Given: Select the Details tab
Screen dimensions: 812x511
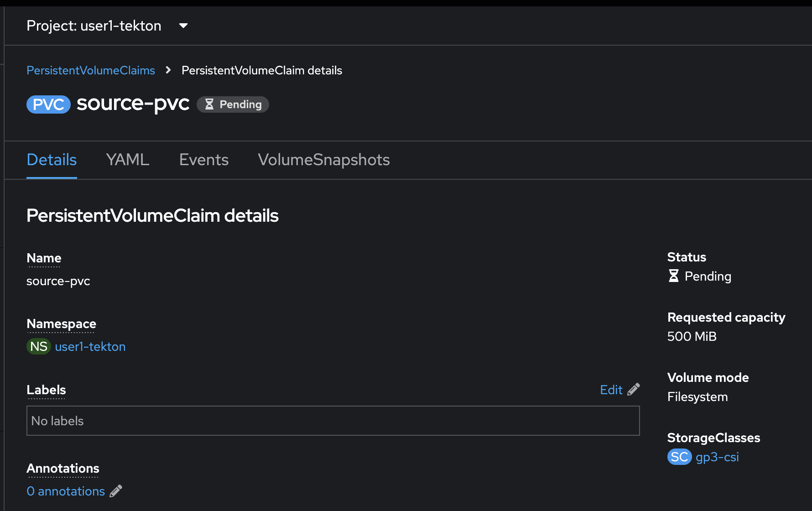Looking at the screenshot, I should (x=52, y=160).
